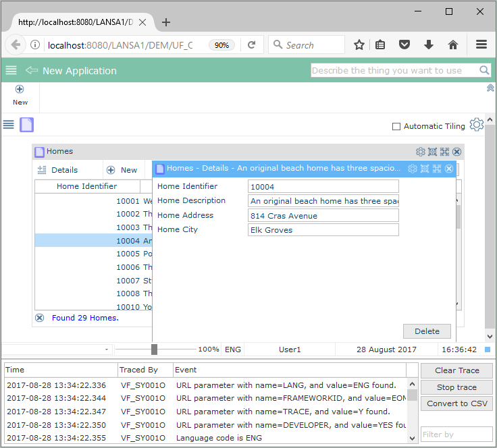This screenshot has height=448, width=497.
Task: Click the zoom slider handle in status bar
Action: (155, 349)
